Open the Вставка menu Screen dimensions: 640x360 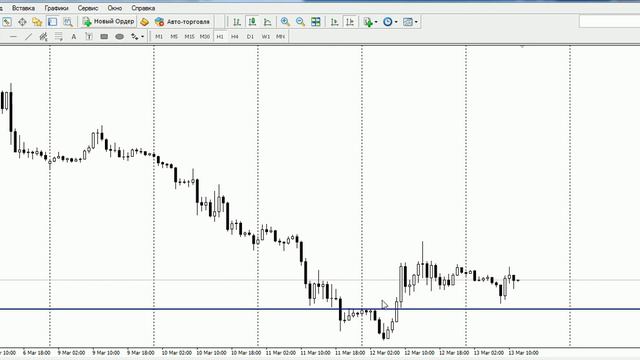click(x=23, y=8)
